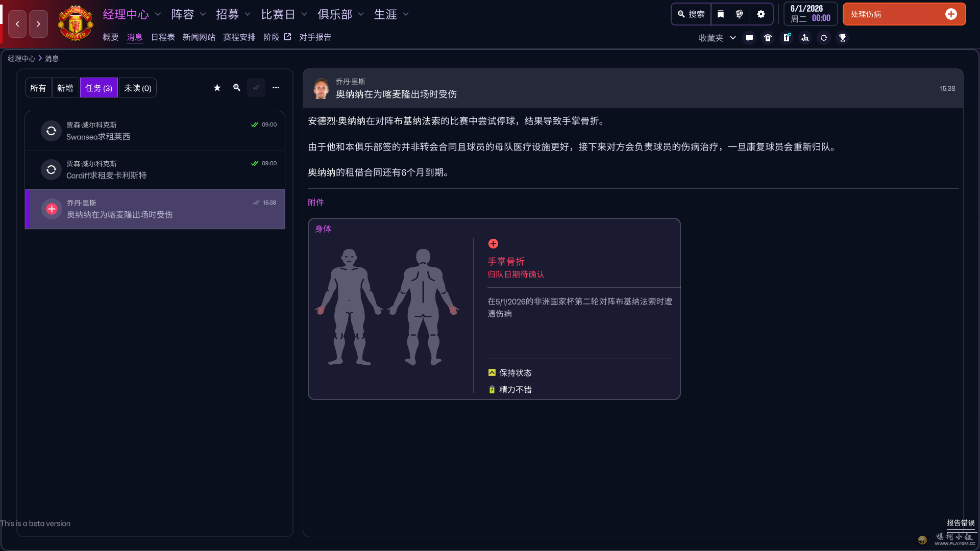Open the bookmark icon in top toolbar

(x=720, y=14)
